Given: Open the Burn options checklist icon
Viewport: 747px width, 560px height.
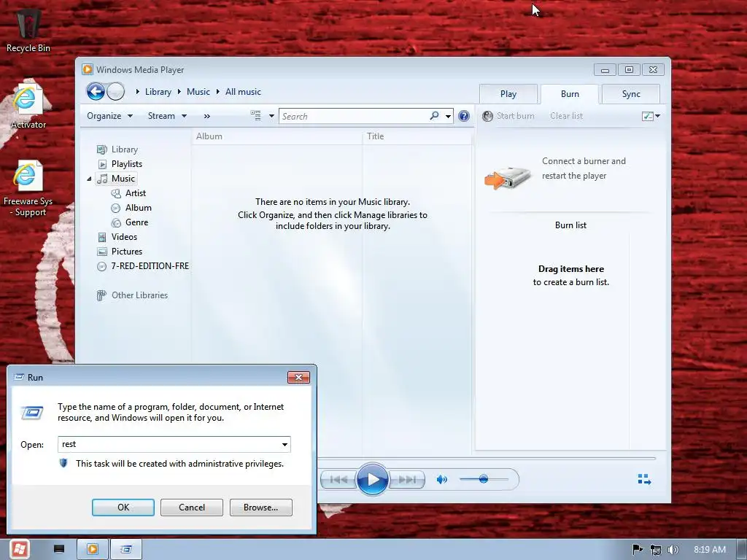Looking at the screenshot, I should coord(648,116).
